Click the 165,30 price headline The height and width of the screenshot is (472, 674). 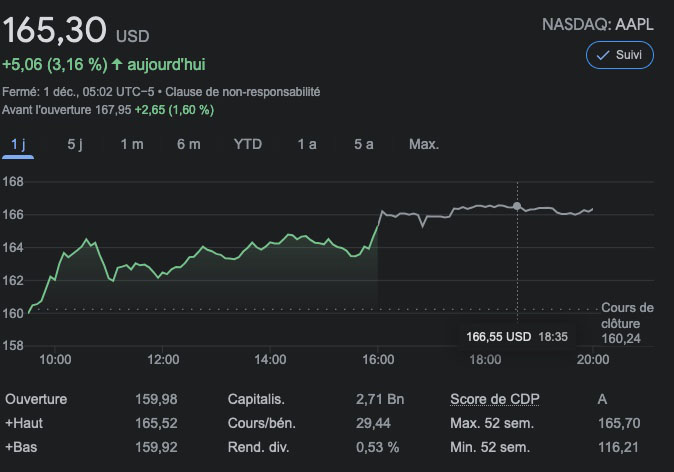[55, 30]
